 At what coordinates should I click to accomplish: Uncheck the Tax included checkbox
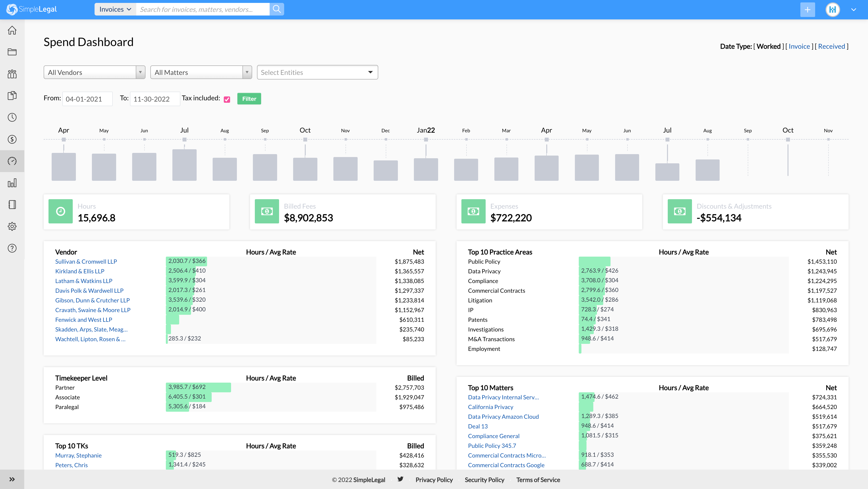pos(227,99)
